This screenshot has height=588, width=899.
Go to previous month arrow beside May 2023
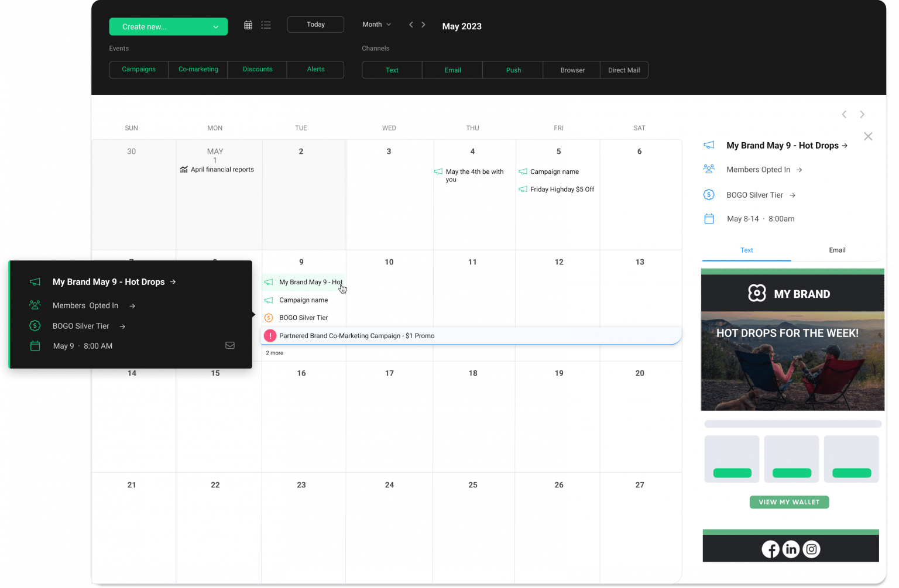tap(411, 25)
